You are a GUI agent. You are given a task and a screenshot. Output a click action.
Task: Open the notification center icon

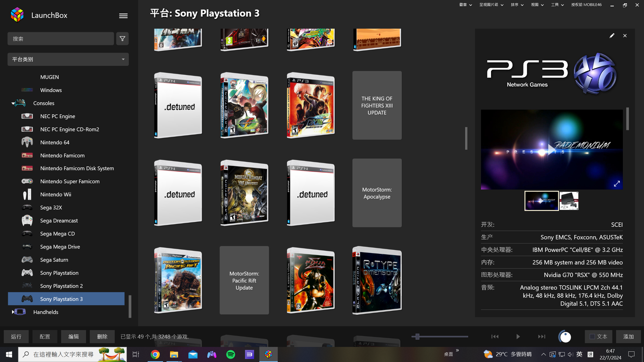pos(631,354)
